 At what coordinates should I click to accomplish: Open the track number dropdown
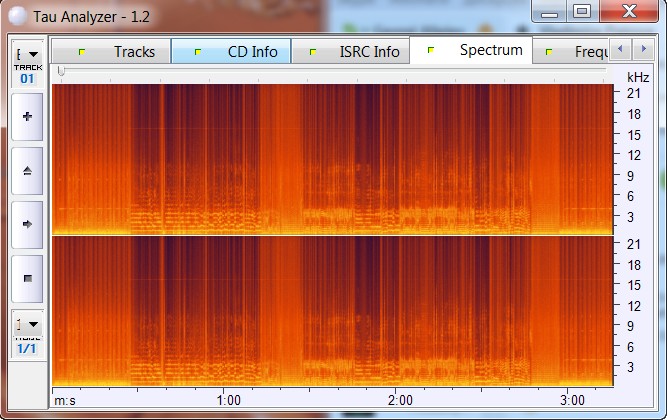click(28, 55)
